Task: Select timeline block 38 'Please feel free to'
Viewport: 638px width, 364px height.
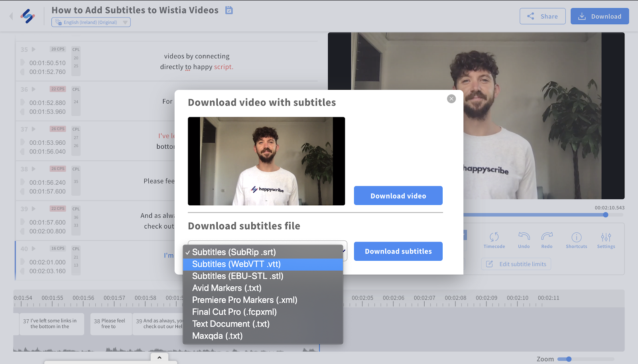Action: tap(111, 324)
